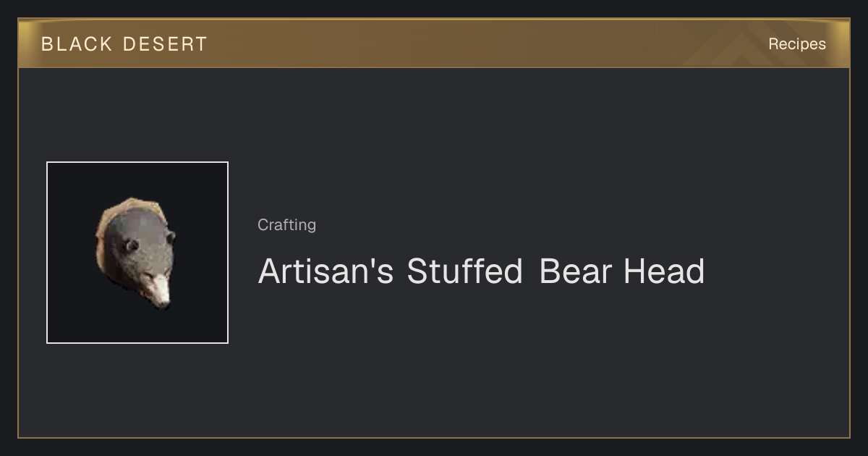The height and width of the screenshot is (456, 868).
Task: Open the Crafting category label
Action: coord(286,225)
